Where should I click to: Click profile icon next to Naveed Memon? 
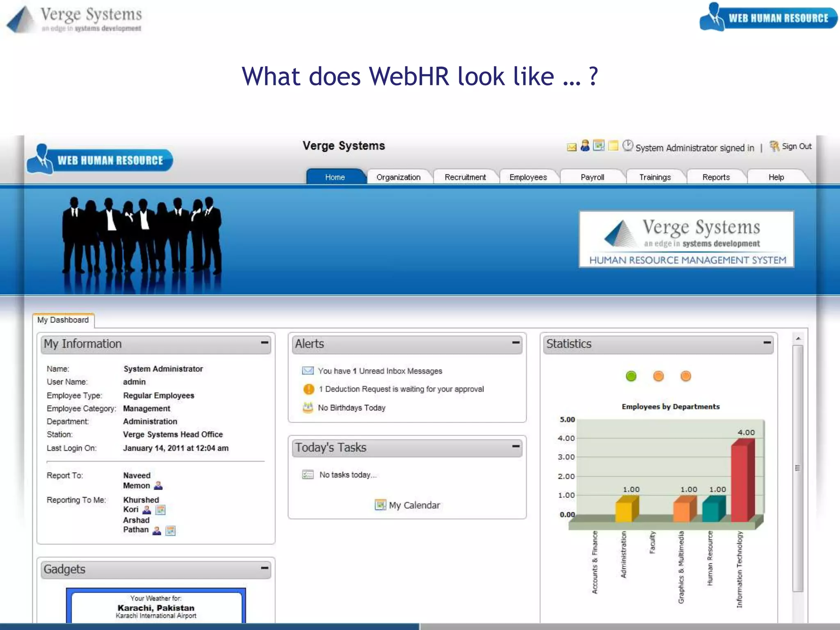pos(158,486)
